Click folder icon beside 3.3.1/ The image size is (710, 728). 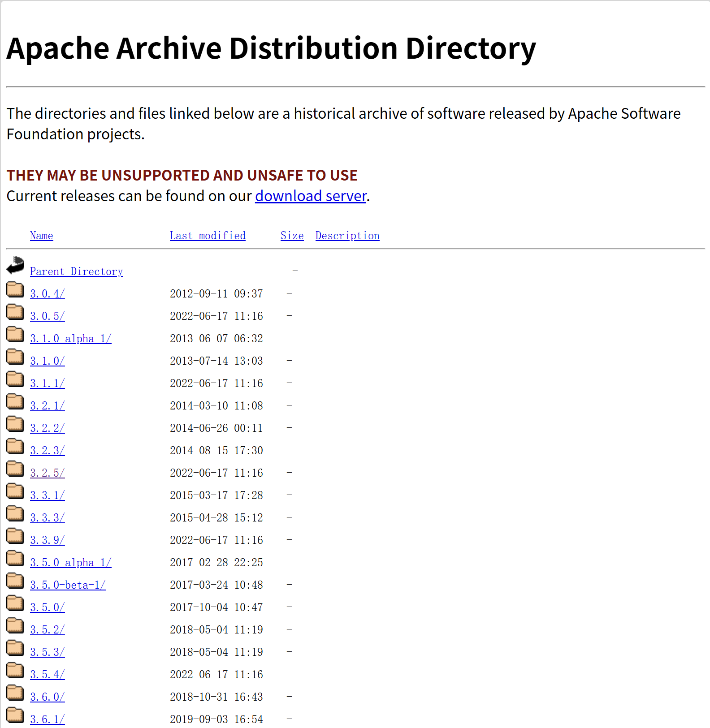[15, 491]
